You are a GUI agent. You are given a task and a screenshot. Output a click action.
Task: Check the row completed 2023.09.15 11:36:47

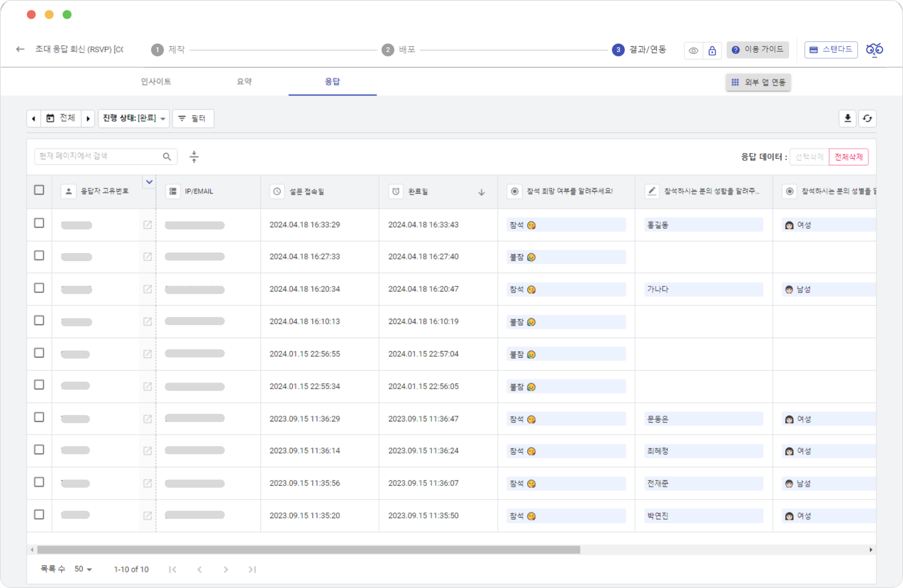[39, 417]
